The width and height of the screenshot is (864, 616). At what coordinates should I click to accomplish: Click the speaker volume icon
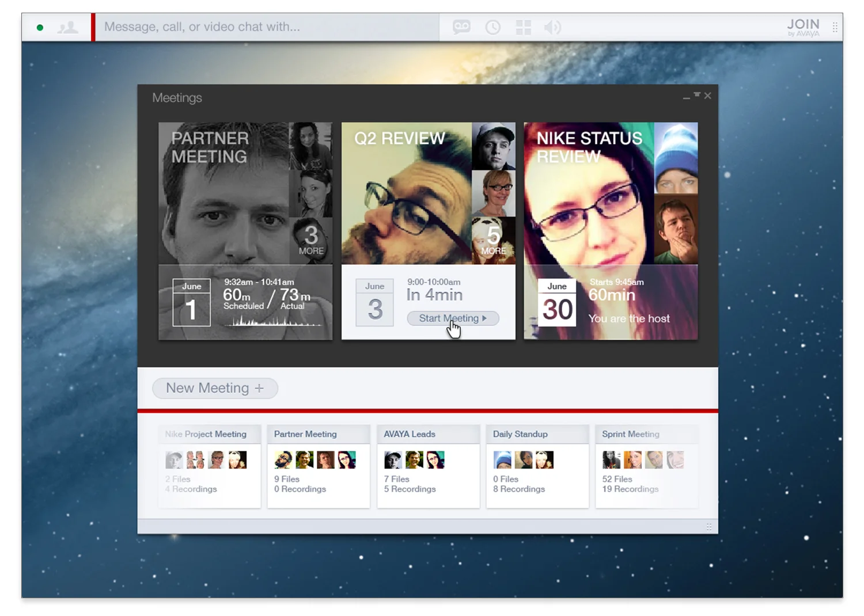pyautogui.click(x=552, y=27)
